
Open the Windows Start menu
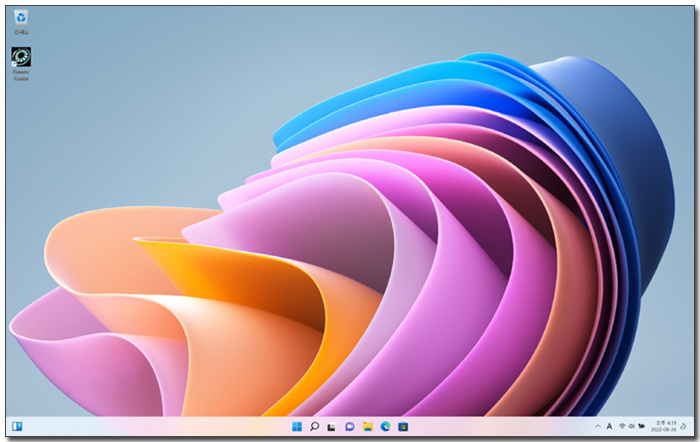coord(297,427)
